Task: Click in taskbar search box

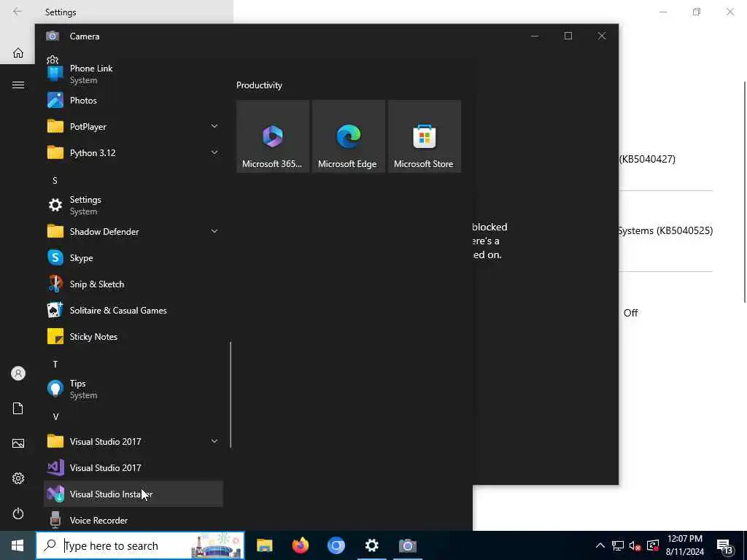Action: click(x=141, y=545)
